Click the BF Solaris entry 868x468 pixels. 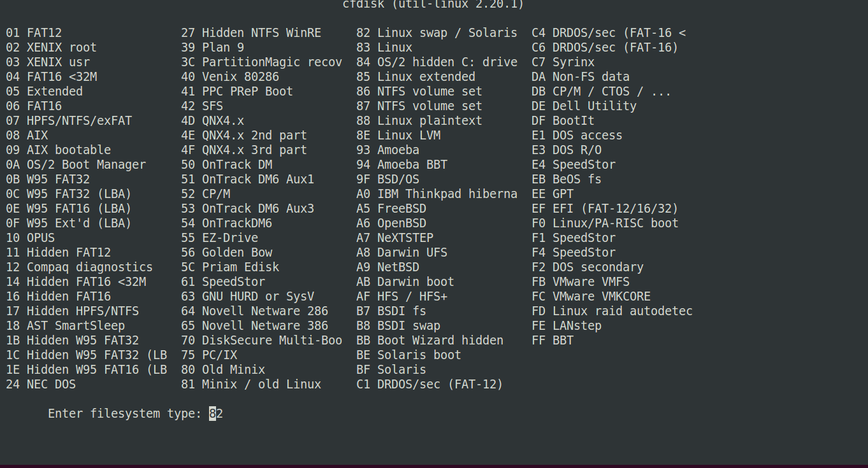click(x=391, y=370)
